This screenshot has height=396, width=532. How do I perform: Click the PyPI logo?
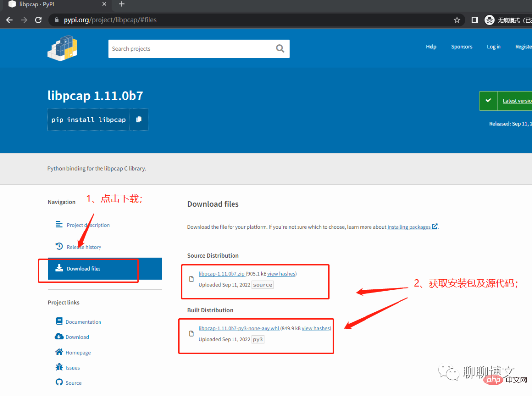[x=63, y=48]
